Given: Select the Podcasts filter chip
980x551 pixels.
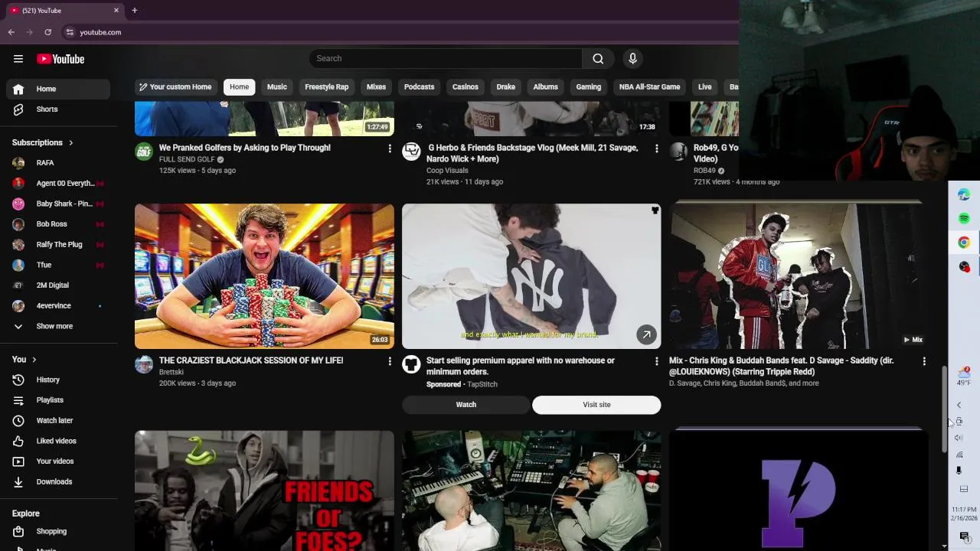Looking at the screenshot, I should [x=419, y=86].
